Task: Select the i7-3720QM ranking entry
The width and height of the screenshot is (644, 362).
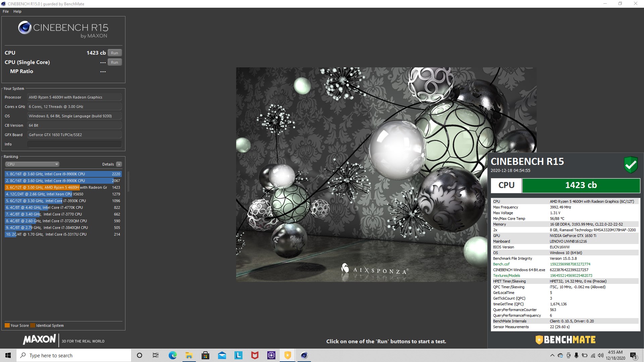Action: click(x=63, y=221)
